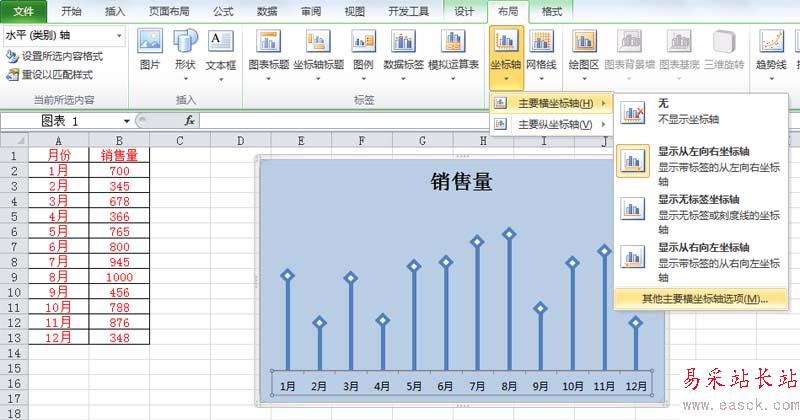Switch to the Developer (开发工具) tab
The height and width of the screenshot is (420, 800).
409,11
